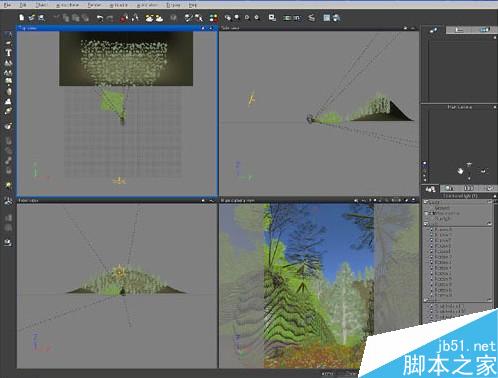Click the Open file icon in the top toolbar

(32, 18)
